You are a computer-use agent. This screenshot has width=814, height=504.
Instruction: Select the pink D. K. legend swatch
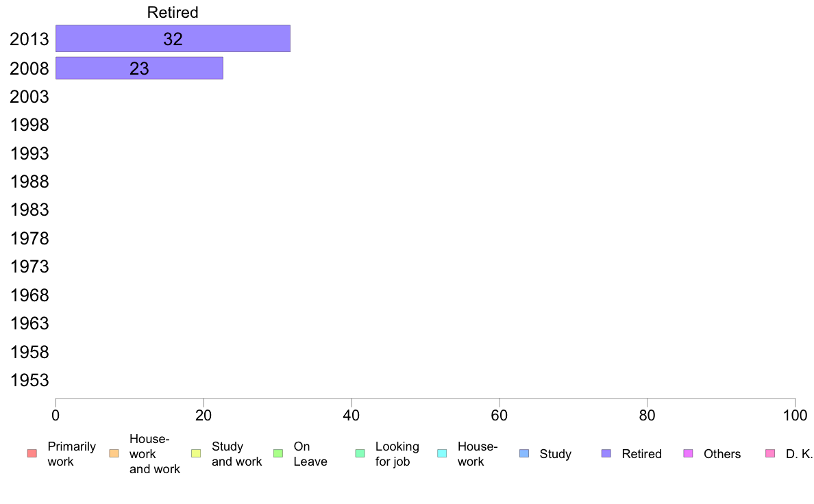[x=770, y=453]
